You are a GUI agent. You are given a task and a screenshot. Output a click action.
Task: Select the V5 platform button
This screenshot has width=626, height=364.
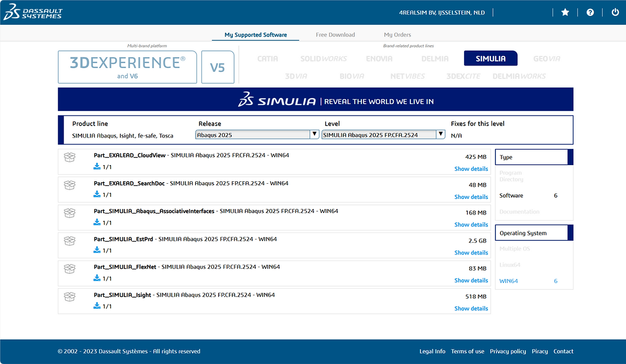[x=218, y=67]
